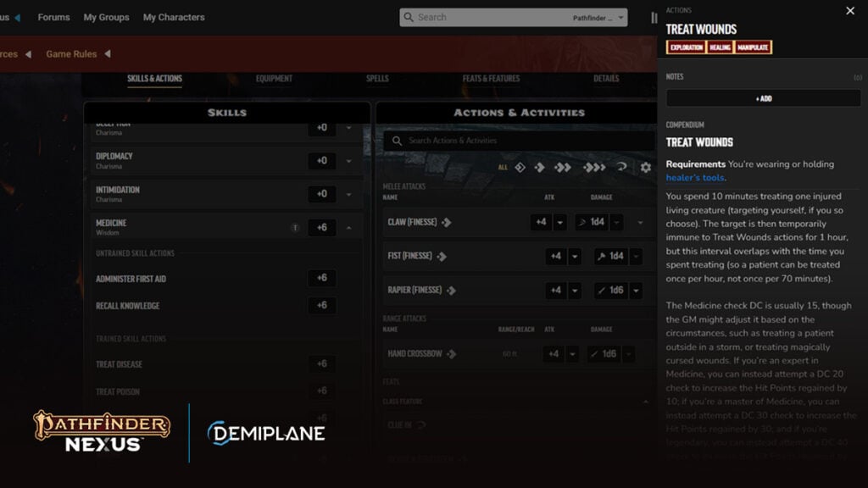Click the Clue In reaction icon
Screen dimensions: 868x488
(x=421, y=425)
